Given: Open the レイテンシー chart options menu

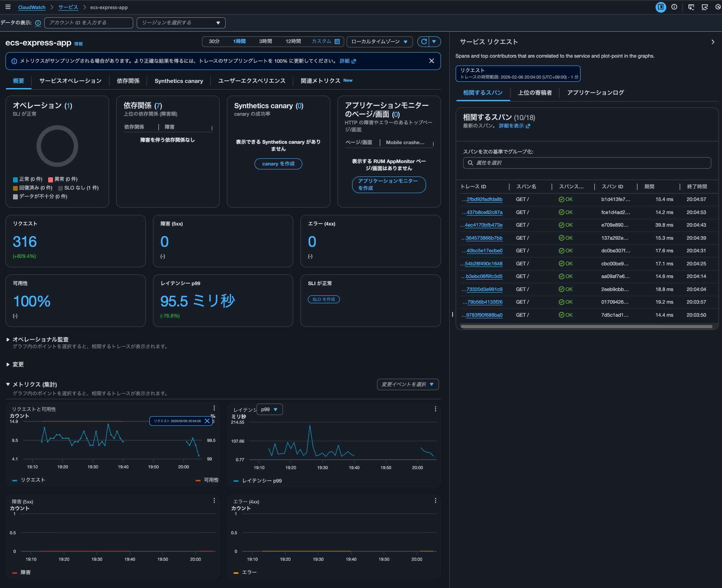Looking at the screenshot, I should [x=435, y=409].
